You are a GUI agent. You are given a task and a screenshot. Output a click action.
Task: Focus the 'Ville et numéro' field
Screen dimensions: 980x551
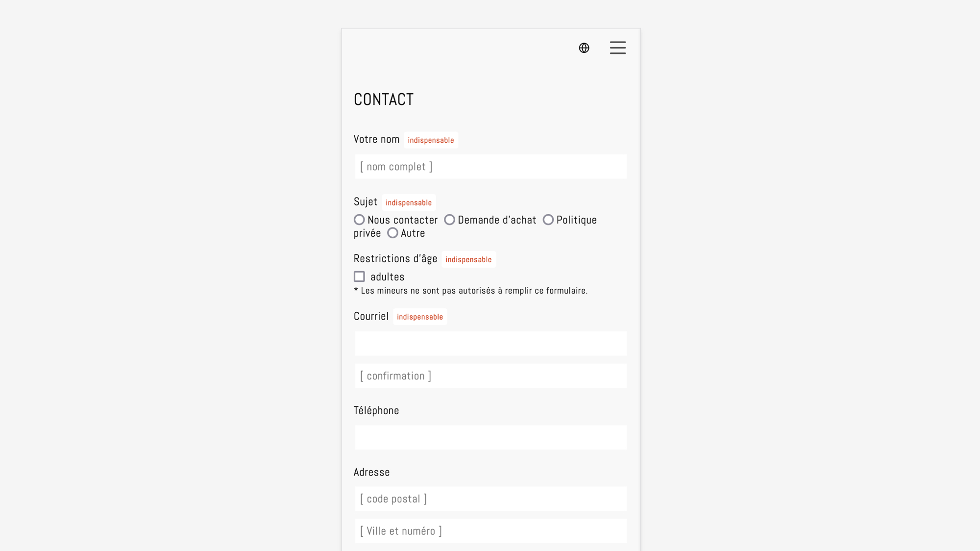click(490, 530)
